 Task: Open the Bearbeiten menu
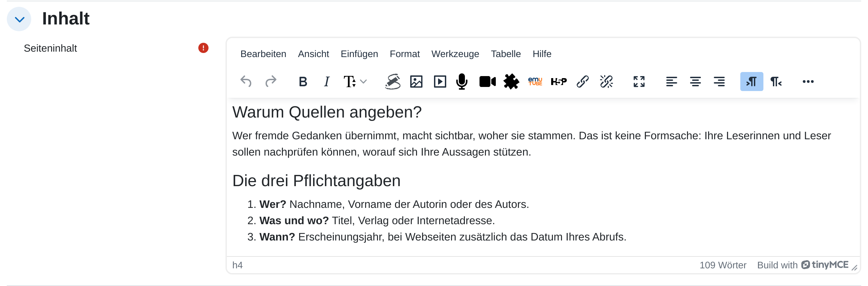[263, 54]
